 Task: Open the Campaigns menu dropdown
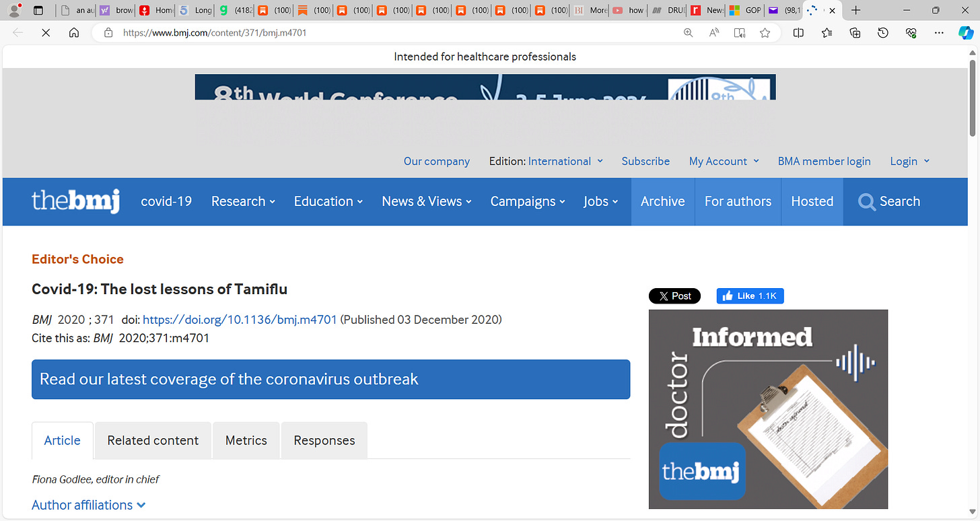click(x=528, y=201)
